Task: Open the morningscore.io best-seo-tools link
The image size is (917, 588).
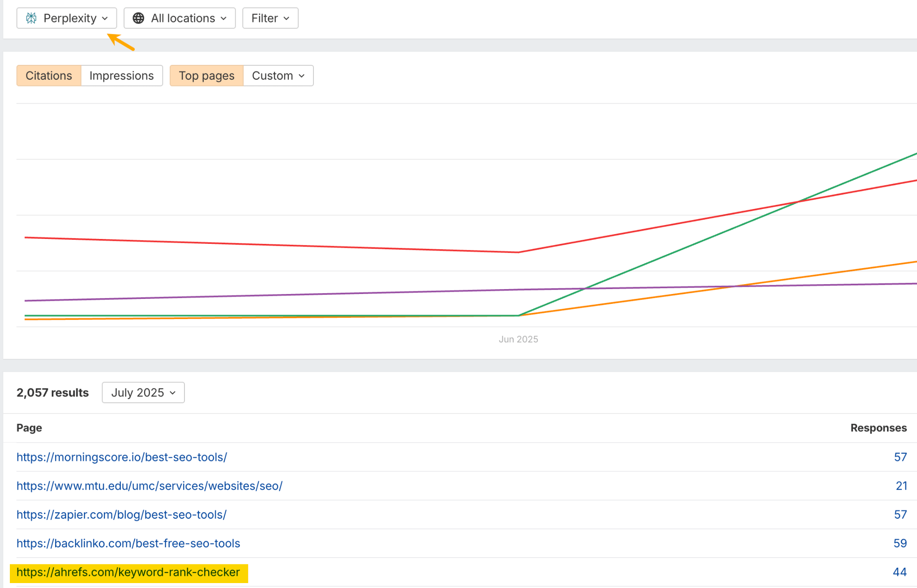Action: coord(121,457)
